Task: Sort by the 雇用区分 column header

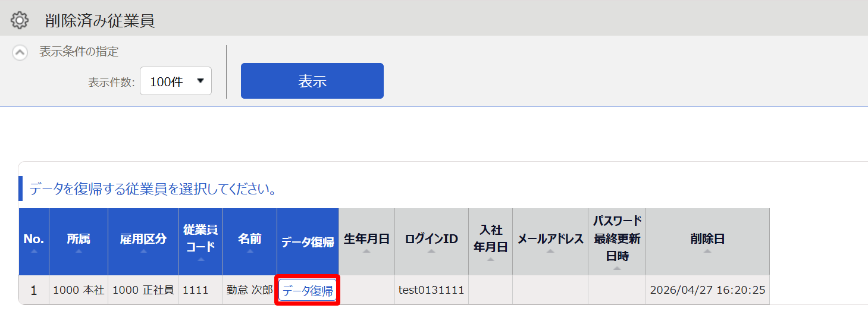Action: [x=143, y=241]
